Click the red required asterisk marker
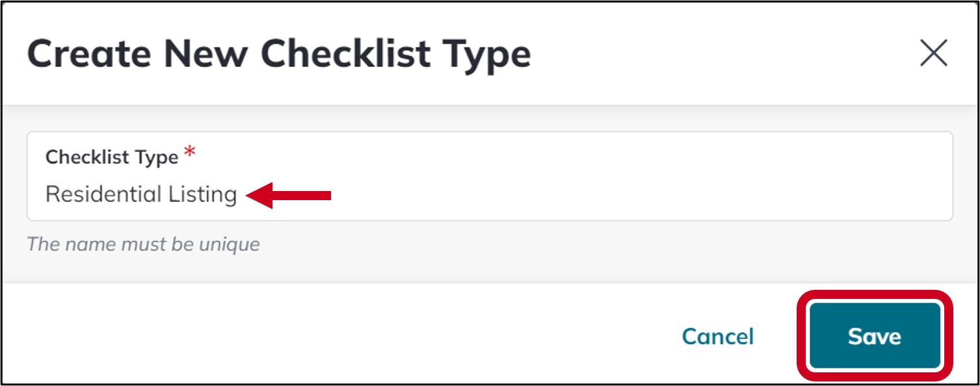This screenshot has height=386, width=980. [x=191, y=154]
